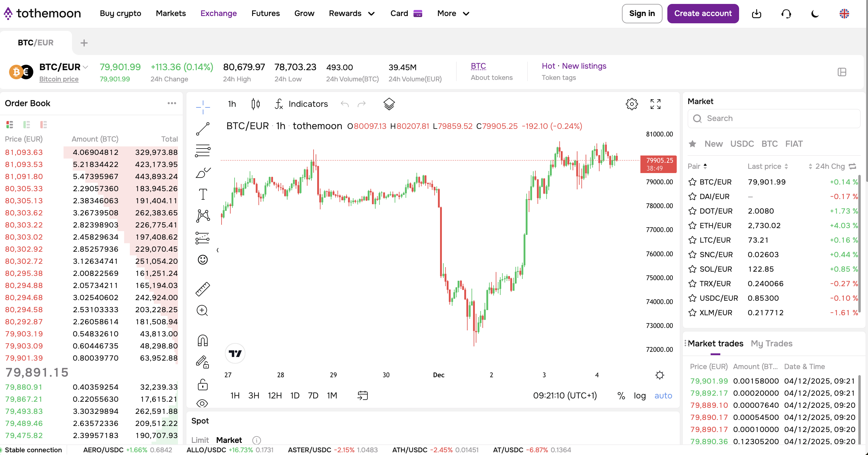The image size is (868, 455).
Task: Open the emoji icons tool
Action: click(203, 260)
